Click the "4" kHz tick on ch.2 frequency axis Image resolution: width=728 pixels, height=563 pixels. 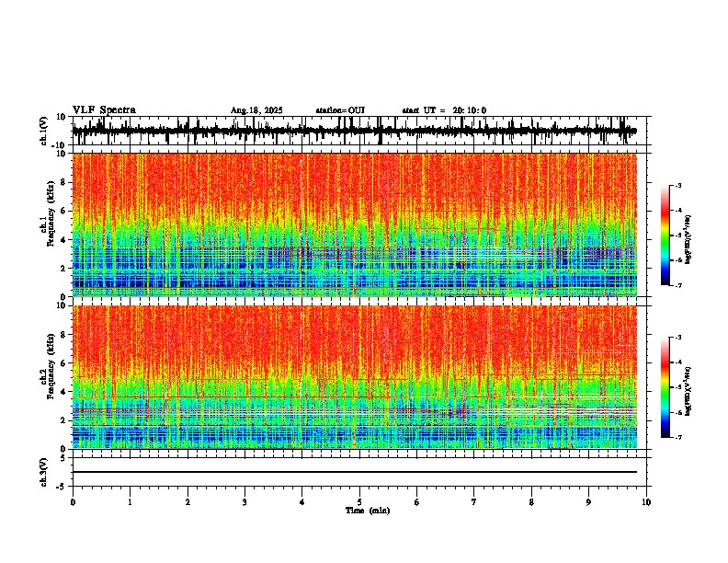click(64, 392)
